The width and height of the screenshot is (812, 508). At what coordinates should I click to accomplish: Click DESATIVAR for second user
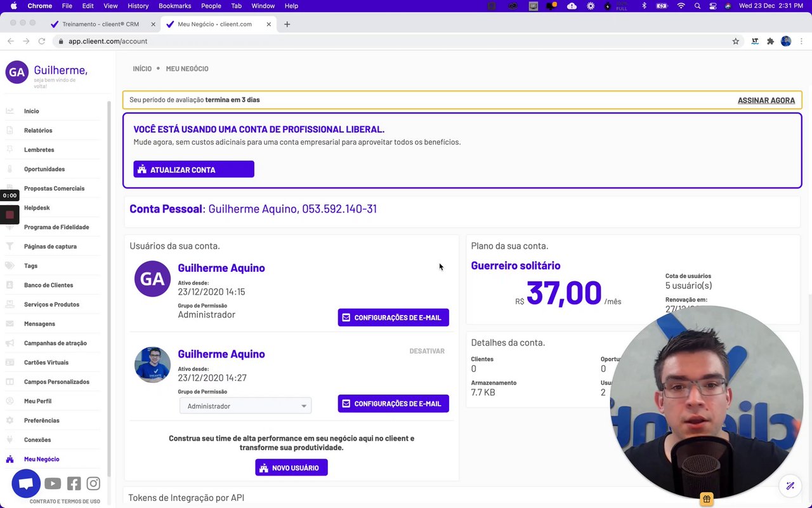coord(427,351)
